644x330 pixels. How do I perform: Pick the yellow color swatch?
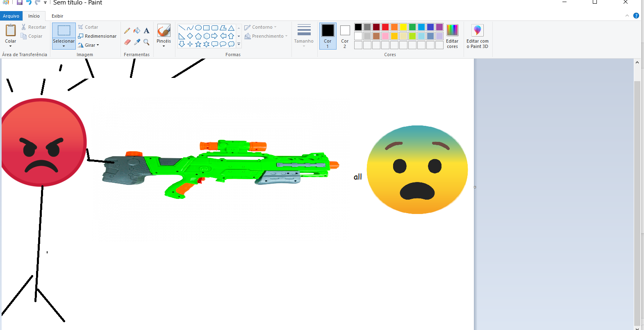pos(403,27)
